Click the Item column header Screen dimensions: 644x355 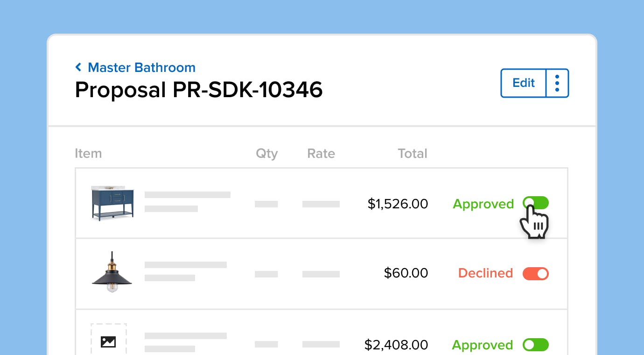(88, 154)
